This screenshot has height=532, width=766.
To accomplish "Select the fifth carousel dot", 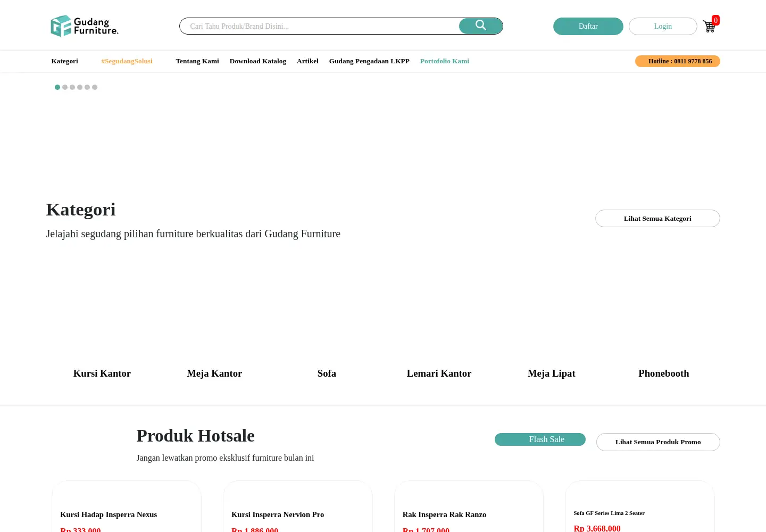I will (x=87, y=87).
